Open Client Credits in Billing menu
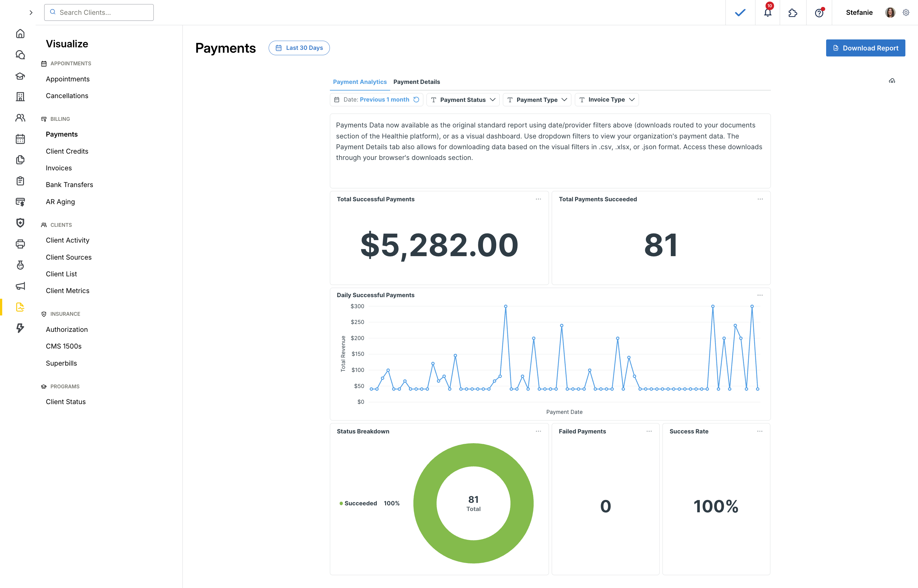The height and width of the screenshot is (588, 918). point(67,151)
